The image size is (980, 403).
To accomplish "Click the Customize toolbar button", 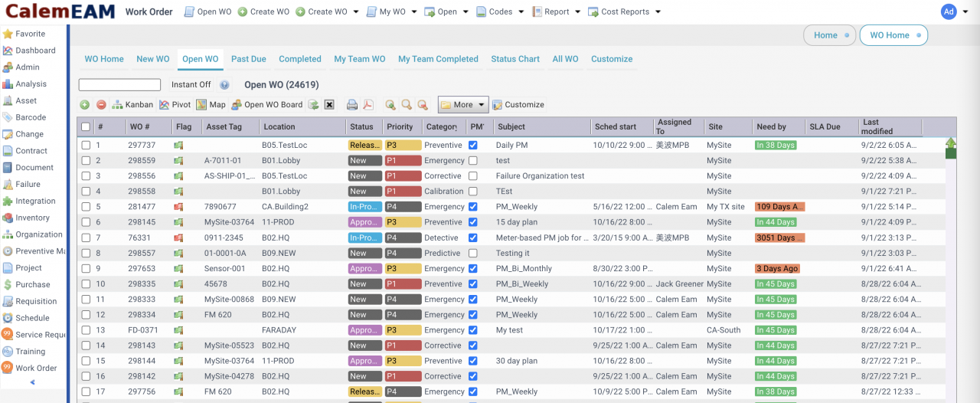I will (518, 105).
